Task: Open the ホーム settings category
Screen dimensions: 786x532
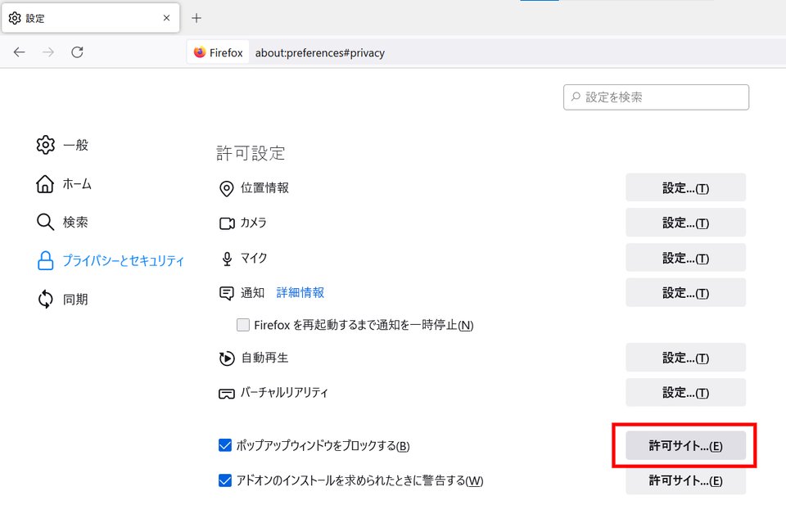Action: (64, 184)
